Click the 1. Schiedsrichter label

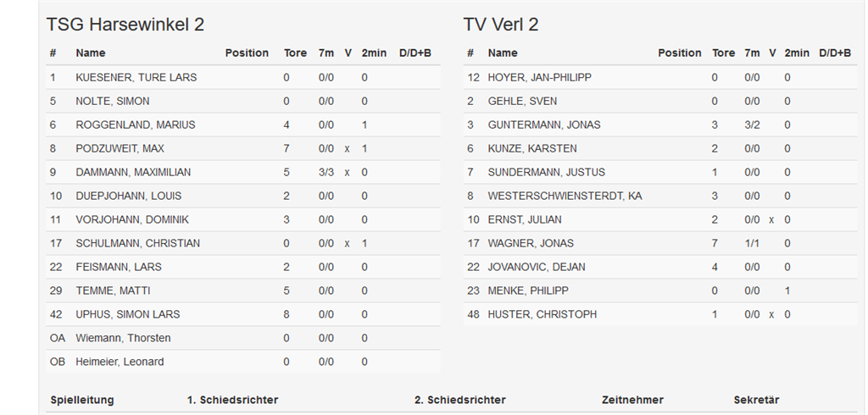[x=232, y=400]
